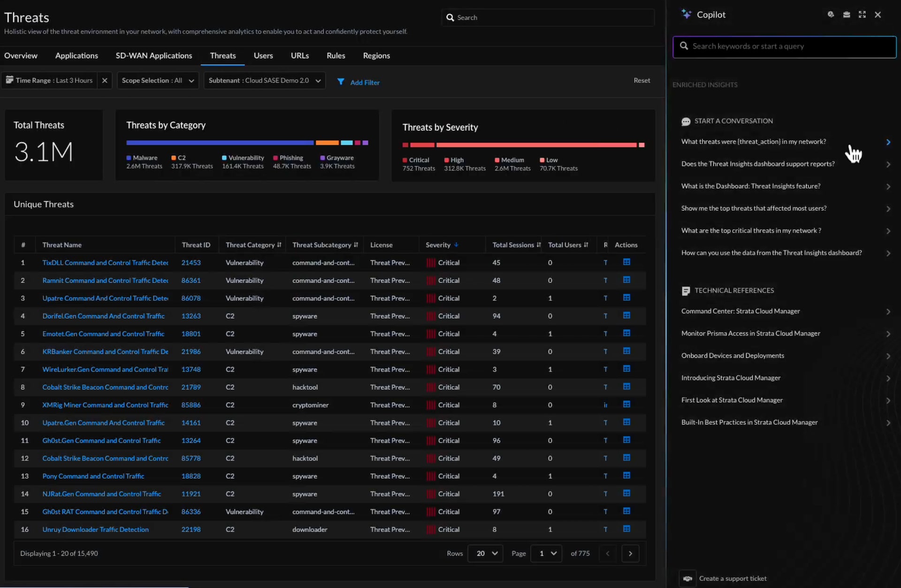Click the Copilot search keywords input field
This screenshot has height=588, width=901.
[785, 46]
